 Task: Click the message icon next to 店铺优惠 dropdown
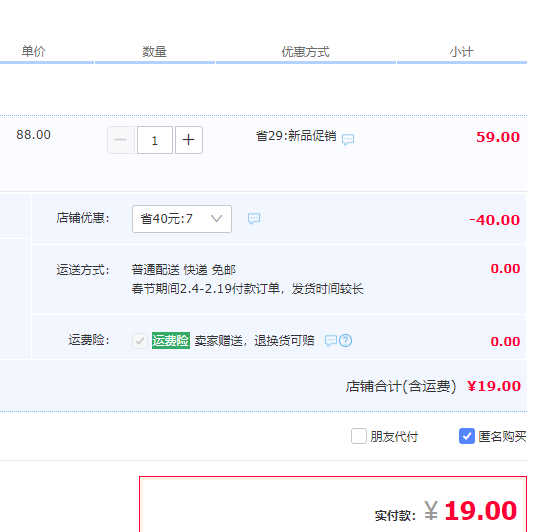254,218
